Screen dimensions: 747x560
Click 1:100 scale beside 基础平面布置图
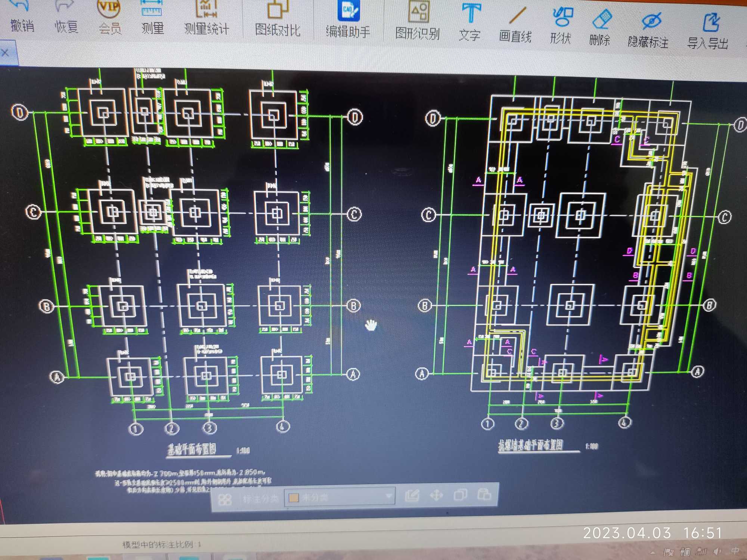coord(243,451)
